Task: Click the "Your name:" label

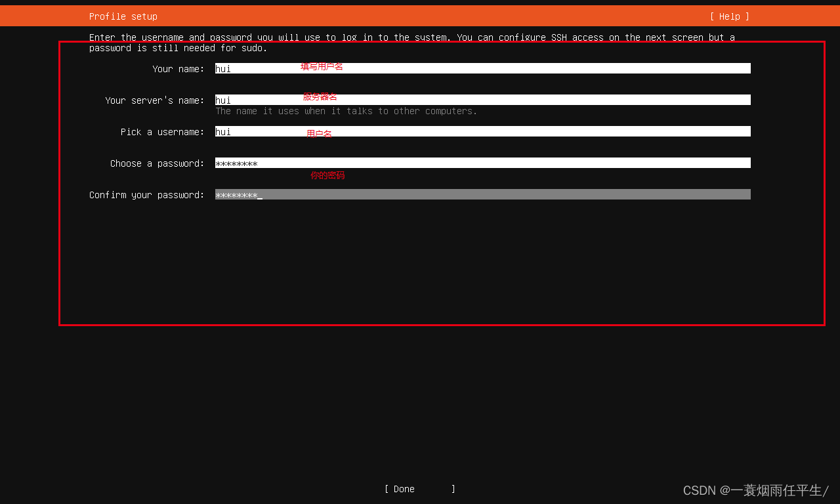Action: click(x=178, y=69)
